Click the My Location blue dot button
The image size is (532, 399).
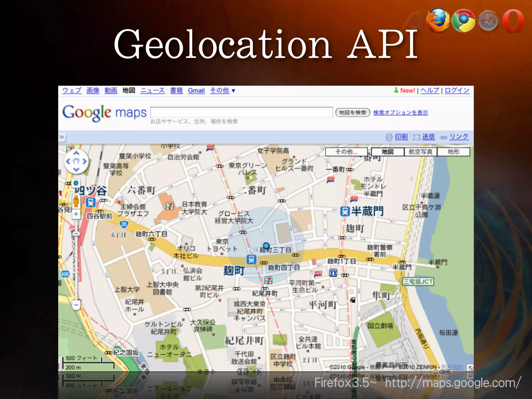76,183
